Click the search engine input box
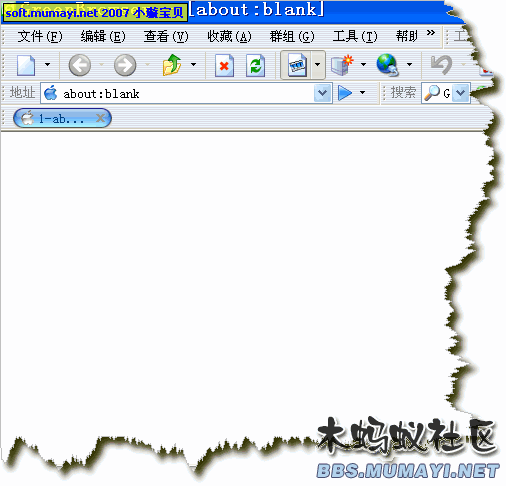Viewport: 506px width, 486px height. (x=447, y=93)
